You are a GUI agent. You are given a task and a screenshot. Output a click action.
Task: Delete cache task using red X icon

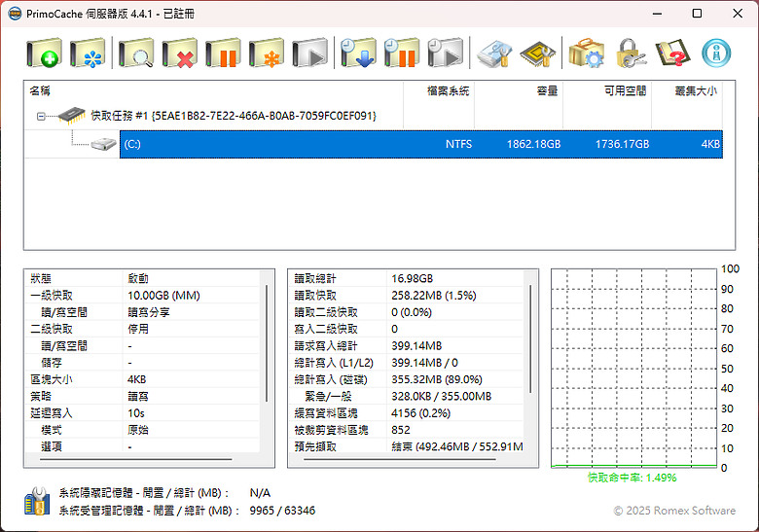[x=180, y=53]
